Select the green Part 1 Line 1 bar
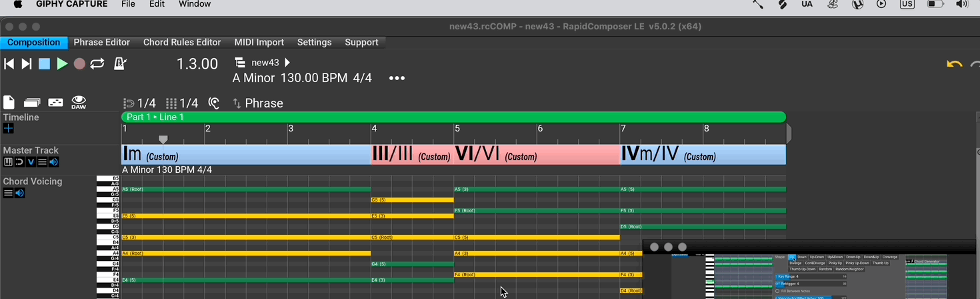This screenshot has height=299, width=980. pyautogui.click(x=453, y=117)
